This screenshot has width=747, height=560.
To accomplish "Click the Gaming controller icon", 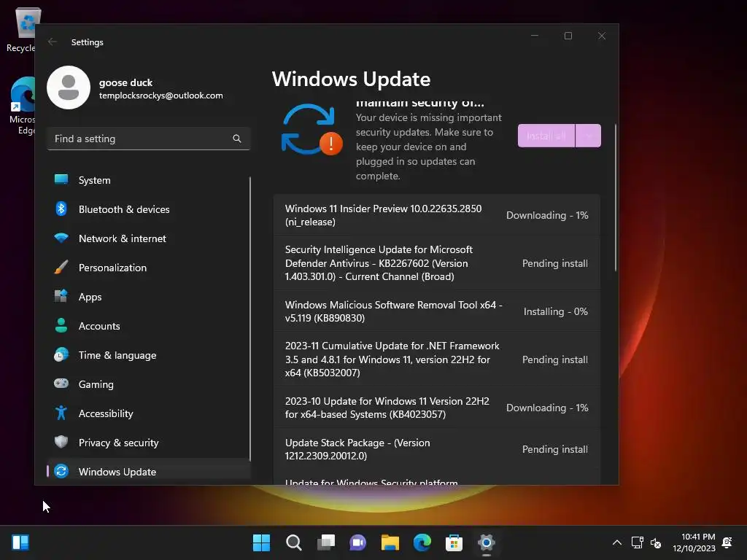I will (61, 384).
